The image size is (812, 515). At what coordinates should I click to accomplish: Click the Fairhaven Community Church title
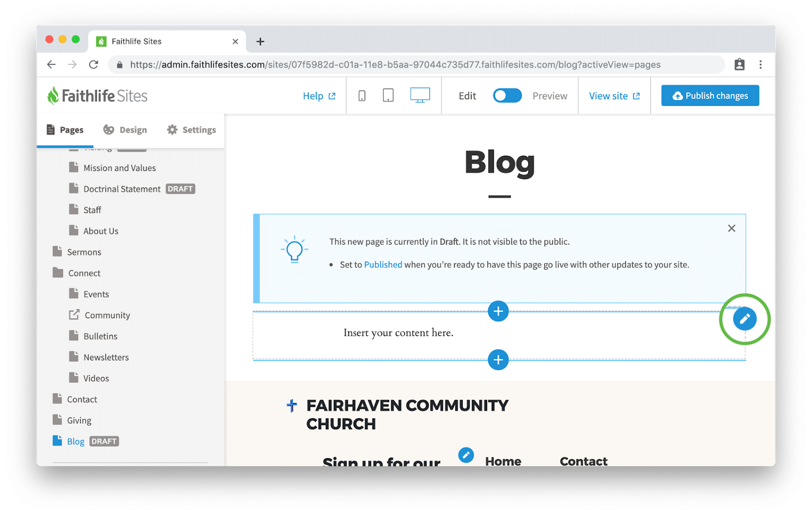(407, 415)
